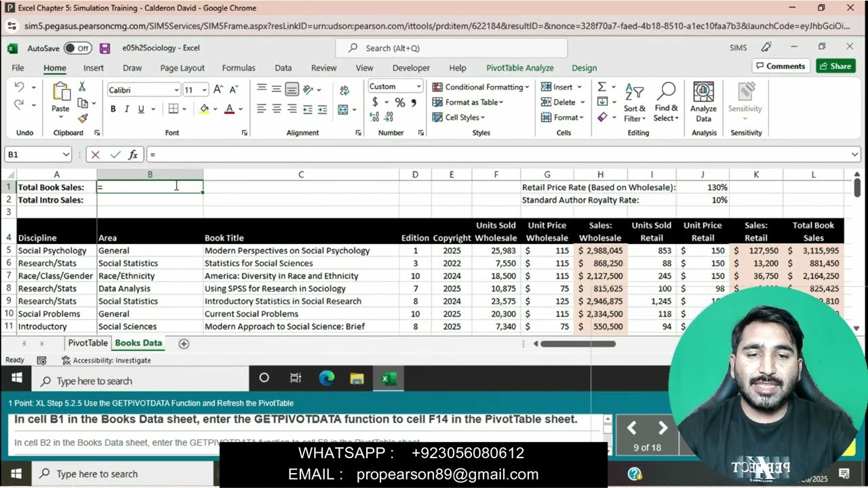This screenshot has height=488, width=868.
Task: Click the Undo arrow icon
Action: pyautogui.click(x=19, y=87)
